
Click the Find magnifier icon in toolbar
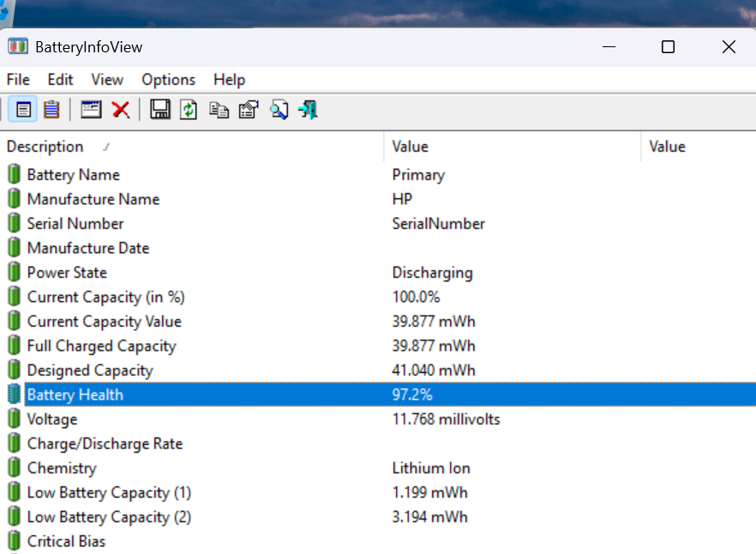tap(279, 110)
